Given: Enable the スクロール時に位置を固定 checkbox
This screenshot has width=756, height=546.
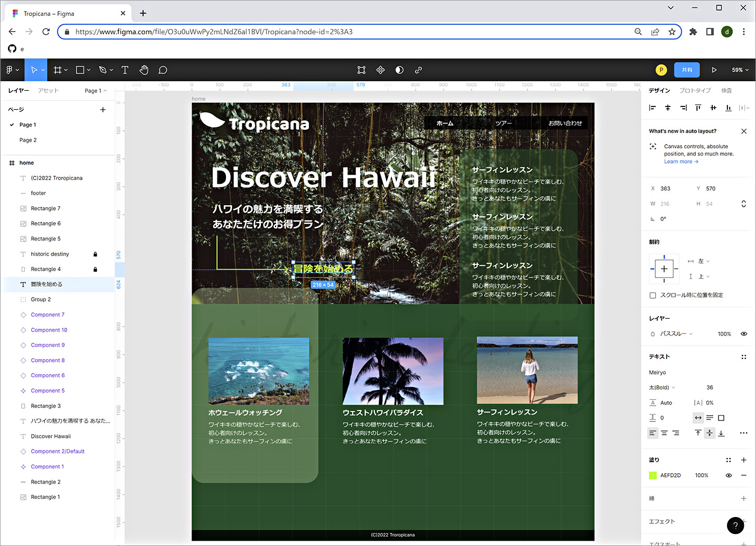Looking at the screenshot, I should [653, 295].
